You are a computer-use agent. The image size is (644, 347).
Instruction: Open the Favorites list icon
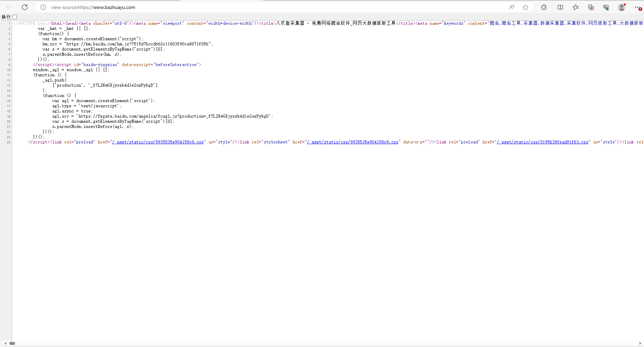pyautogui.click(x=576, y=7)
